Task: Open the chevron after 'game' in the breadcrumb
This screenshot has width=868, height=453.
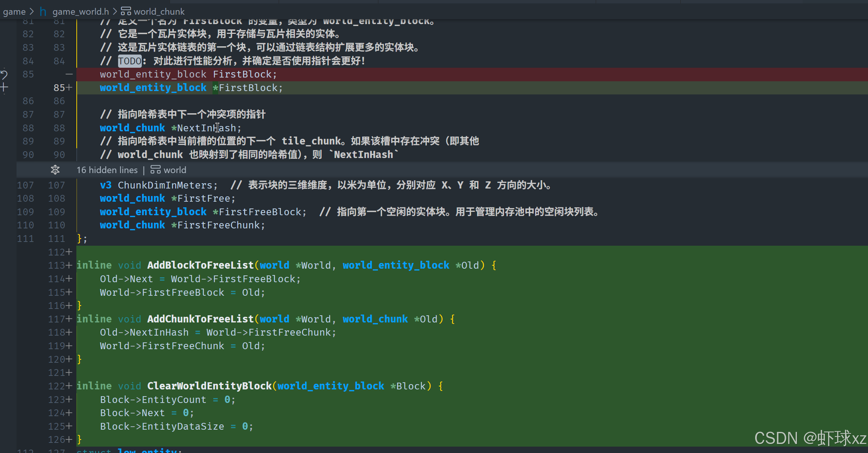Action: [32, 12]
